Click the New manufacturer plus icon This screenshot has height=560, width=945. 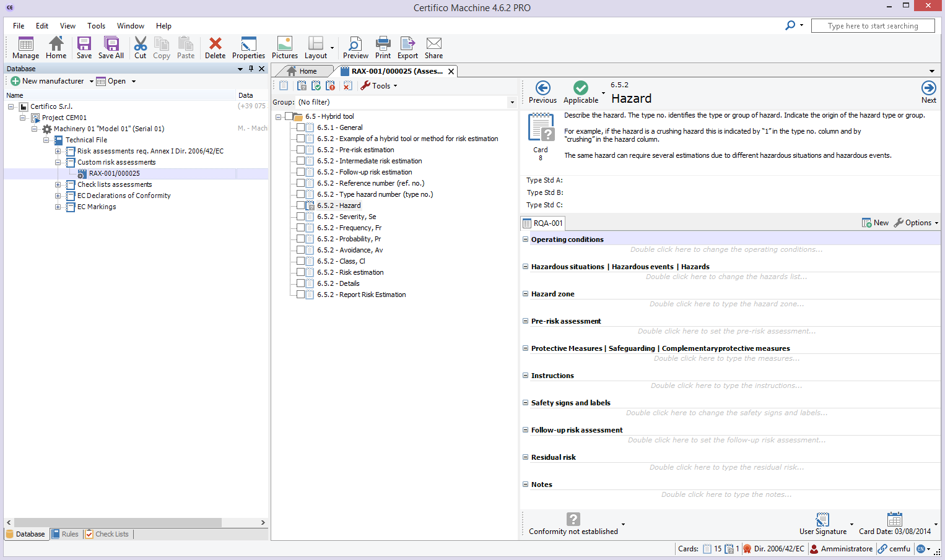coord(15,81)
